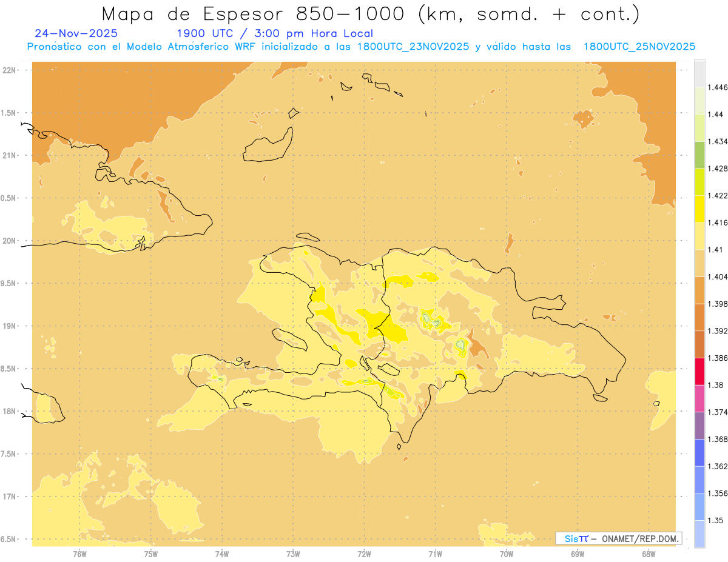Click the light grey swatch above 1.446
The height and width of the screenshot is (562, 728).
[x=699, y=73]
